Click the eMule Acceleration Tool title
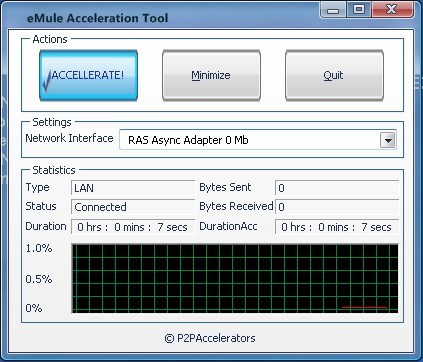The width and height of the screenshot is (423, 362). point(98,18)
